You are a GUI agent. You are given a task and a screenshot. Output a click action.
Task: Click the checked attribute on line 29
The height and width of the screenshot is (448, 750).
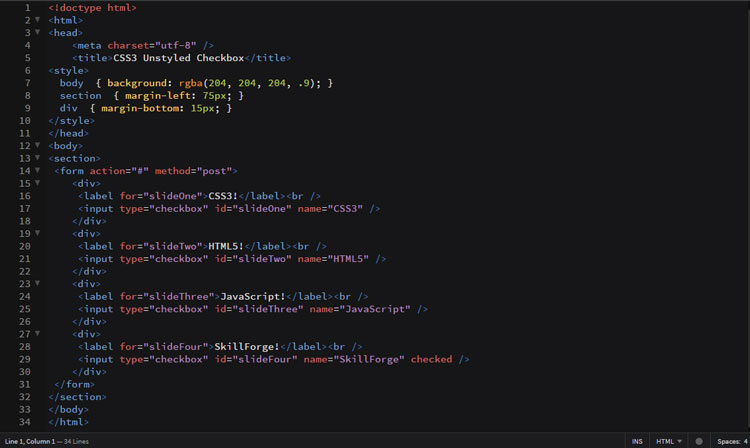point(431,359)
